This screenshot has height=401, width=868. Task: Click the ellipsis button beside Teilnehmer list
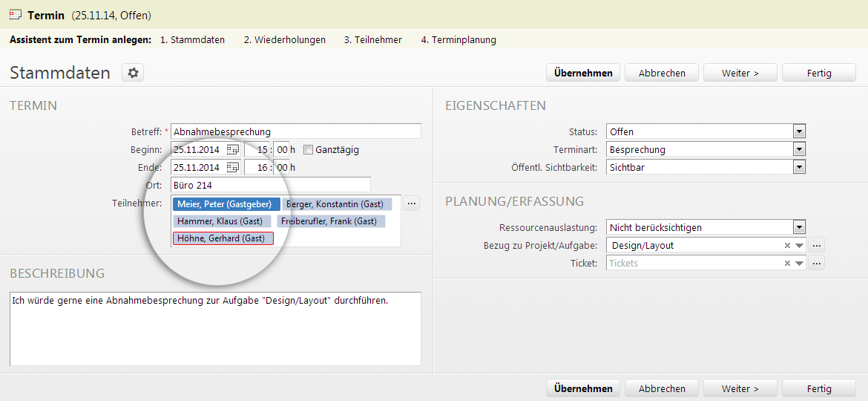411,203
